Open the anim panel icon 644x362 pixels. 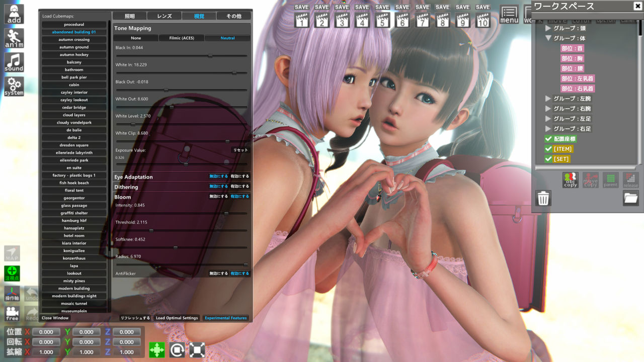click(x=14, y=38)
